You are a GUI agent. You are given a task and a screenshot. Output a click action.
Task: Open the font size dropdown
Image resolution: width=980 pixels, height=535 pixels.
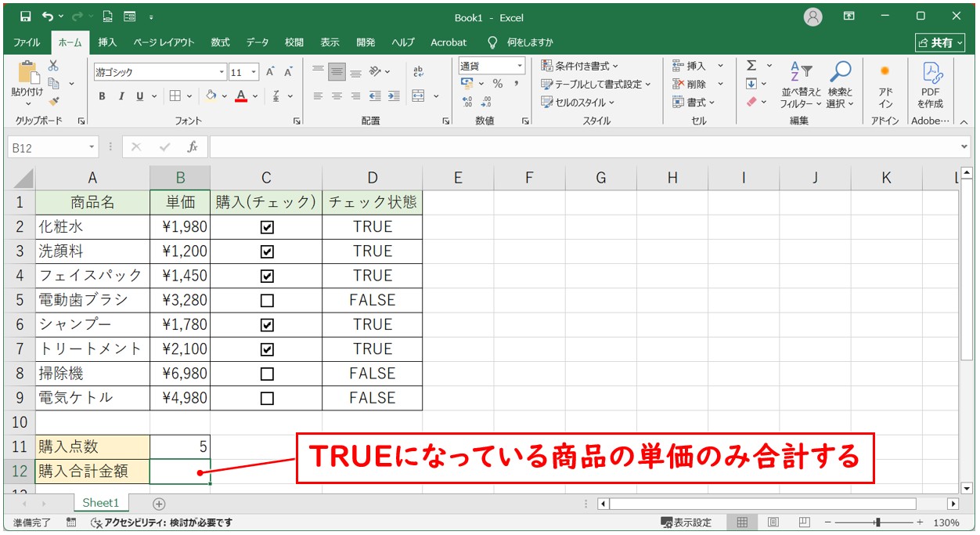point(254,72)
